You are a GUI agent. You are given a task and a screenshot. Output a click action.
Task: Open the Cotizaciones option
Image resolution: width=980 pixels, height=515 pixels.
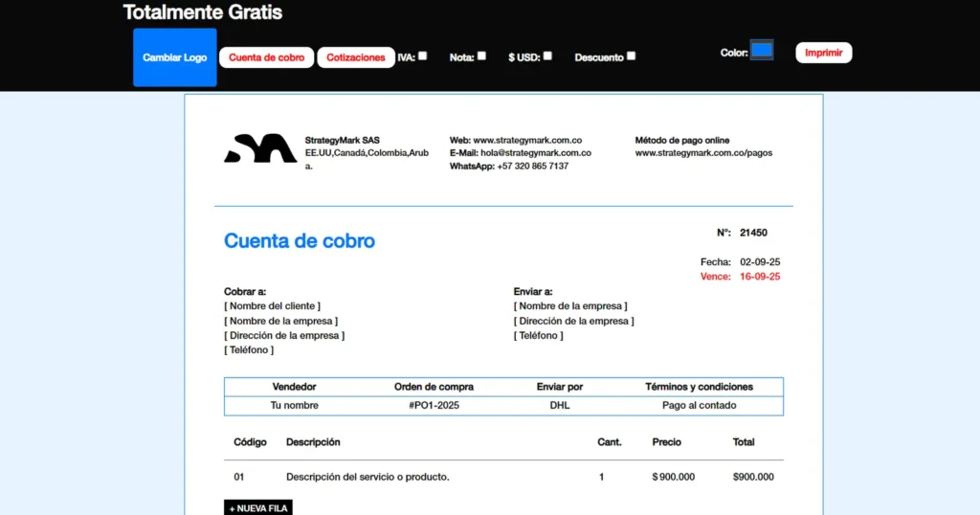click(356, 57)
